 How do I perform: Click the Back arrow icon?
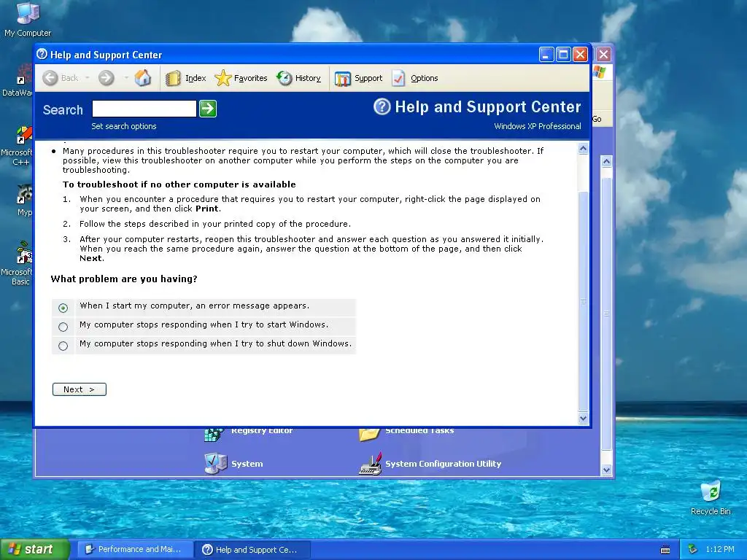pyautogui.click(x=50, y=77)
